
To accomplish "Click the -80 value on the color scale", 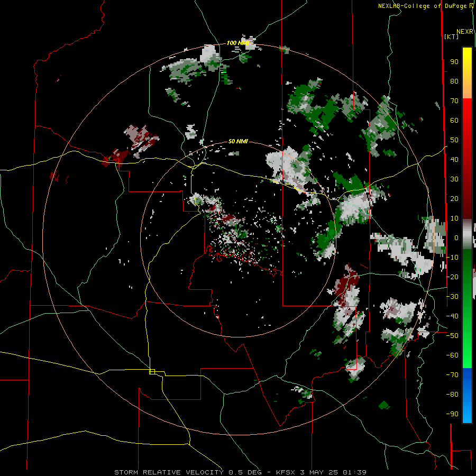I will coord(452,395).
